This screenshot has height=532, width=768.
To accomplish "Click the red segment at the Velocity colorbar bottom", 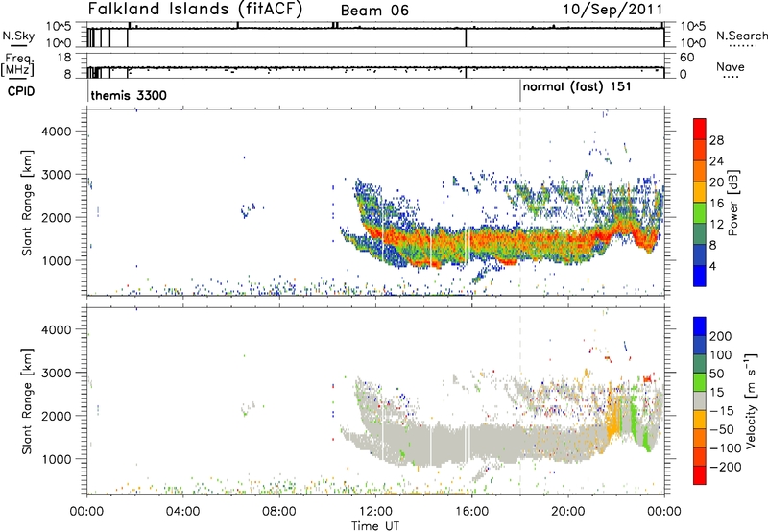I will point(700,475).
